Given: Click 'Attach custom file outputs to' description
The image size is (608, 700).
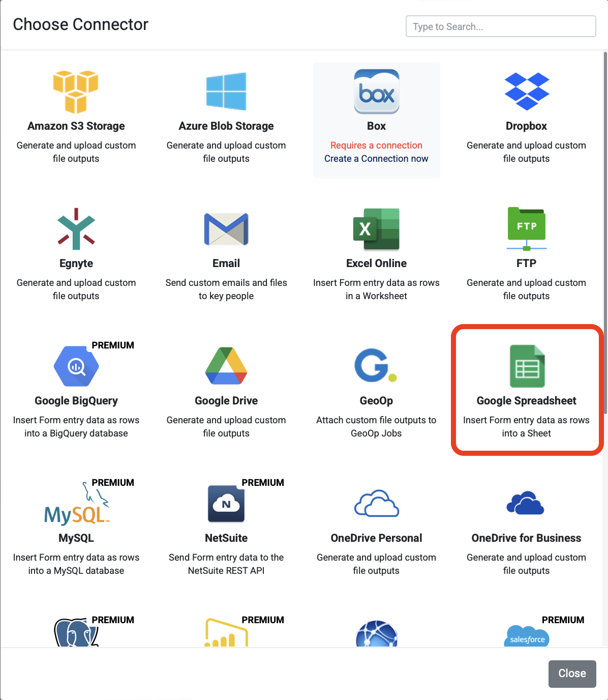Looking at the screenshot, I should 376,420.
